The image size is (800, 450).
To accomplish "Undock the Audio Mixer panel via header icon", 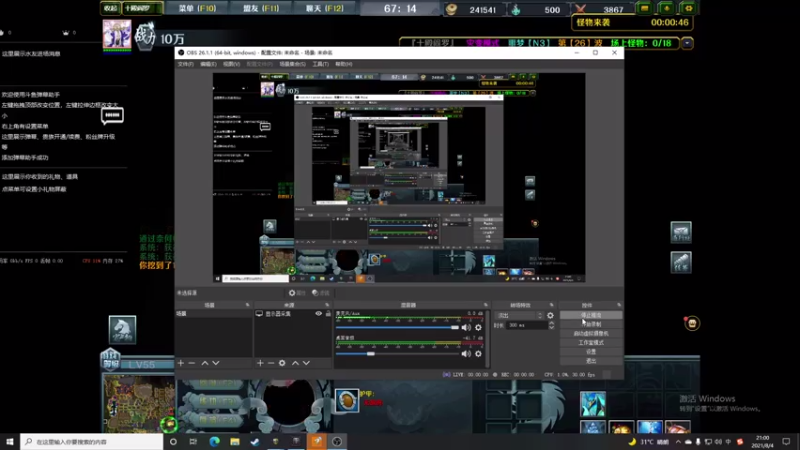I will pyautogui.click(x=486, y=305).
